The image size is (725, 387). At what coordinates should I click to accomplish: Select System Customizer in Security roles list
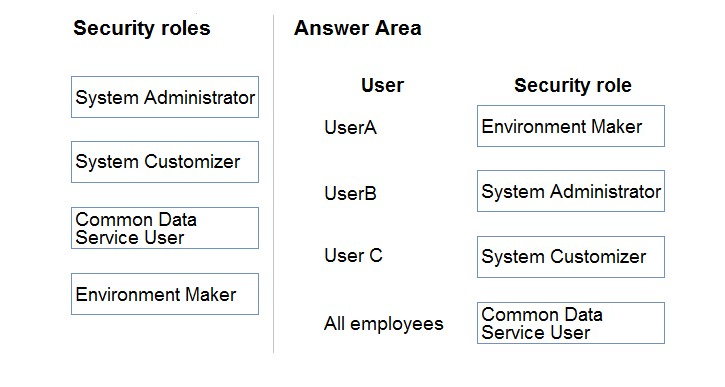coord(165,162)
